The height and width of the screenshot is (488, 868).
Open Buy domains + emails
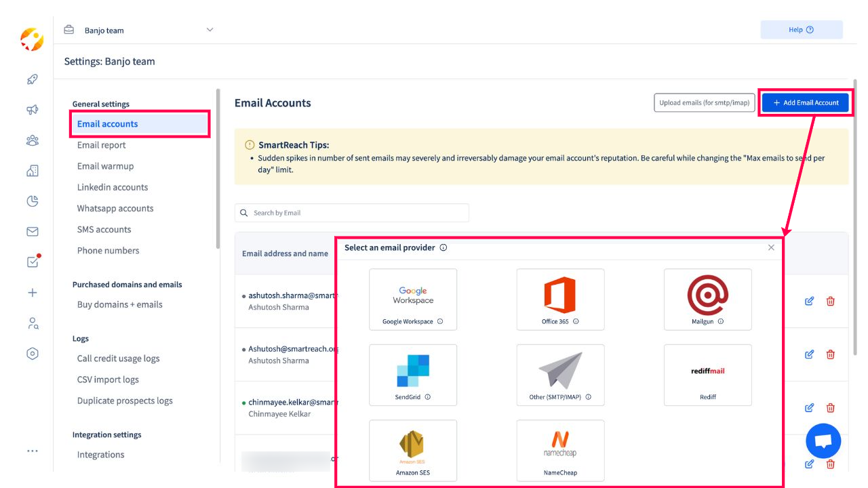[x=120, y=304]
